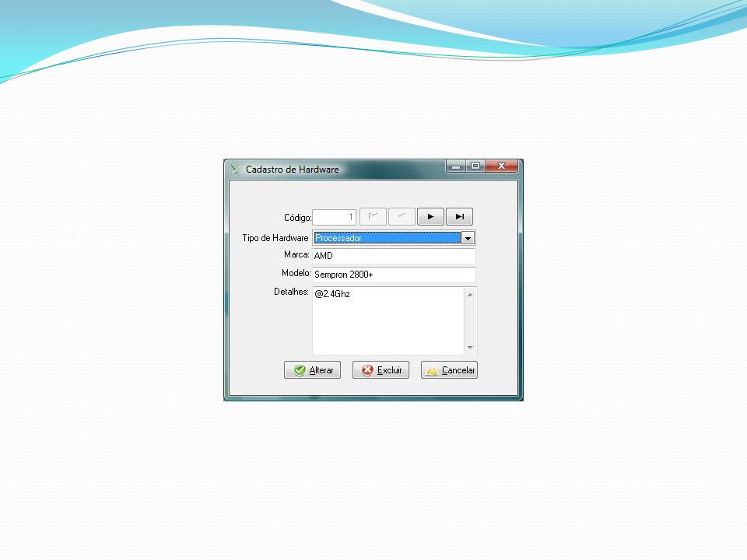Click the Cadastro de Hardware title text
The height and width of the screenshot is (560, 747).
[x=293, y=170]
